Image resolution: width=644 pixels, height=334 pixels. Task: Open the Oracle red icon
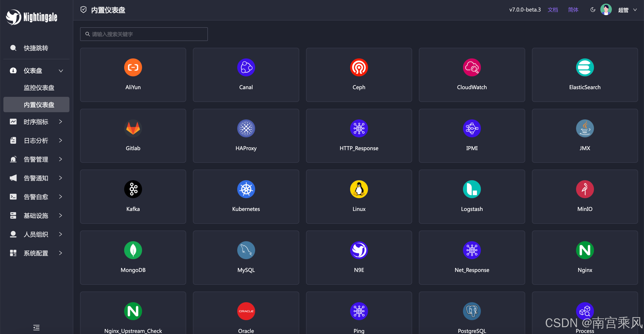[246, 311]
